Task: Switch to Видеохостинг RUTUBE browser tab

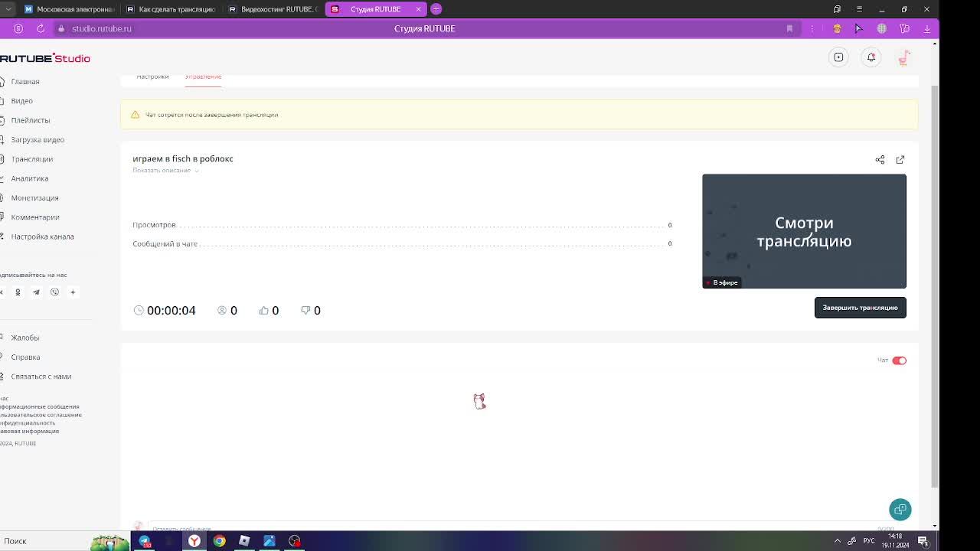Action: [273, 9]
